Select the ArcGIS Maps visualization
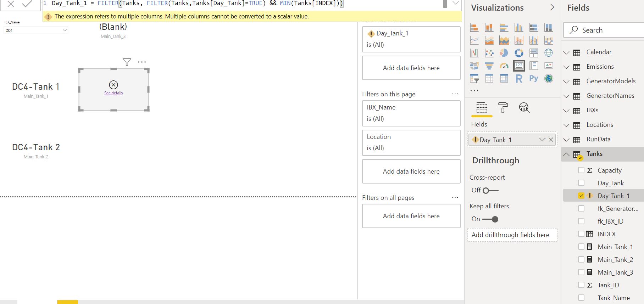The width and height of the screenshot is (644, 304). point(549,79)
